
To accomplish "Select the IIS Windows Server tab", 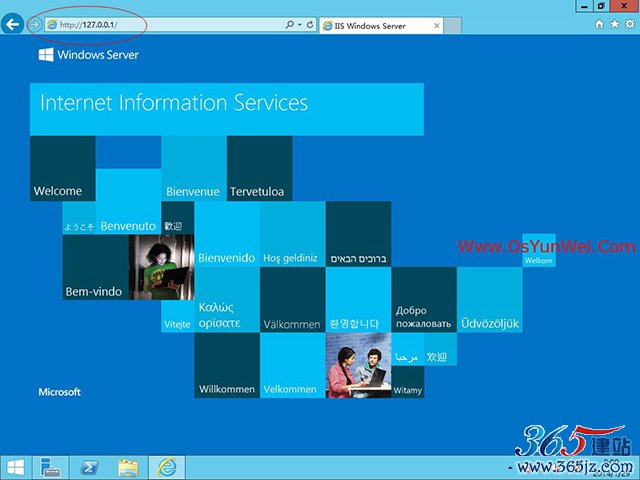I will tap(381, 26).
